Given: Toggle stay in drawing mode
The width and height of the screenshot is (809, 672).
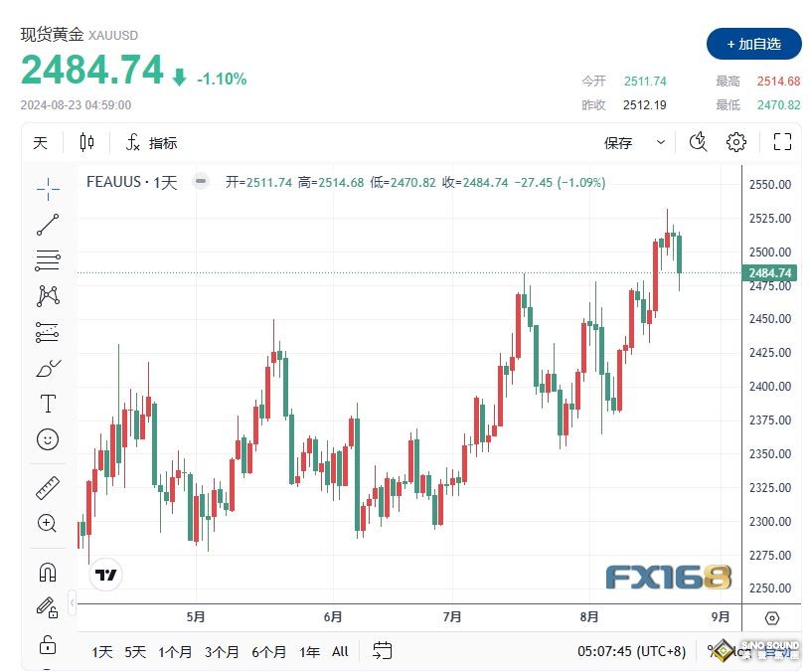Looking at the screenshot, I should 47,608.
